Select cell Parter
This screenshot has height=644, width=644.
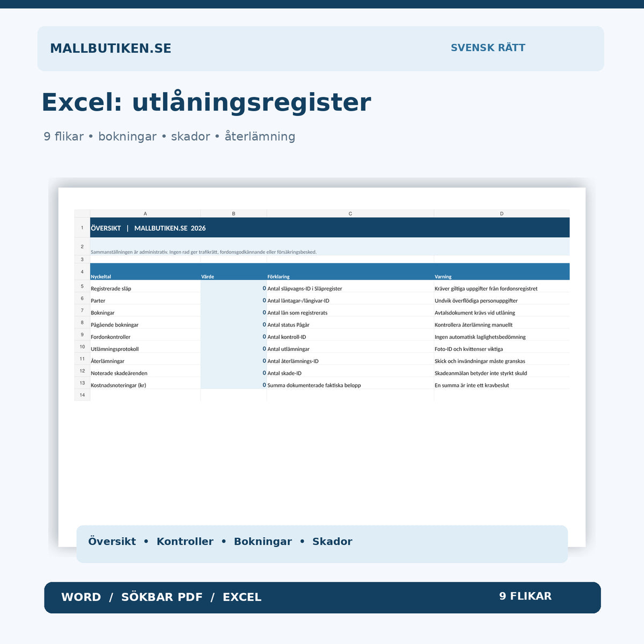[x=145, y=298]
